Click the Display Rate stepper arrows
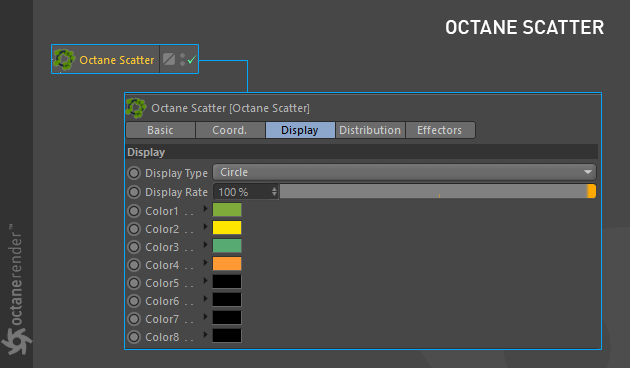This screenshot has height=368, width=630. tap(274, 192)
